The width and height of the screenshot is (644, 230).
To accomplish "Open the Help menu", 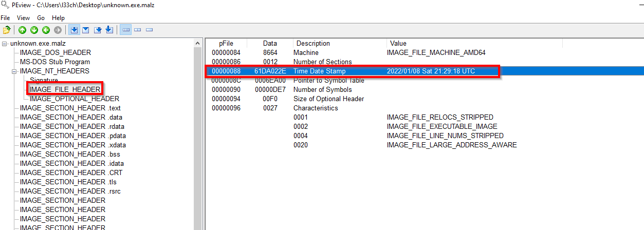I will pos(58,18).
